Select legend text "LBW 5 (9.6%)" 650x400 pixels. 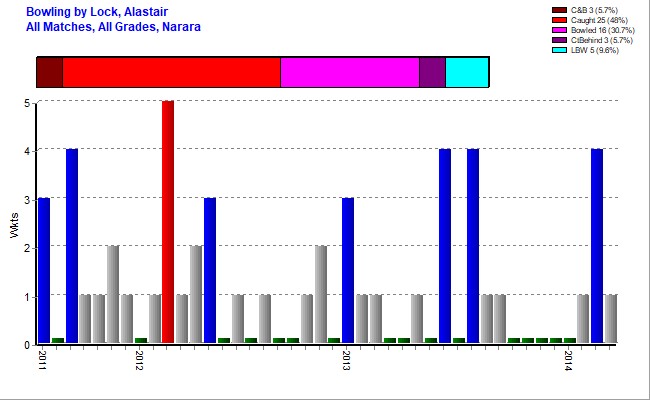pyautogui.click(x=595, y=50)
